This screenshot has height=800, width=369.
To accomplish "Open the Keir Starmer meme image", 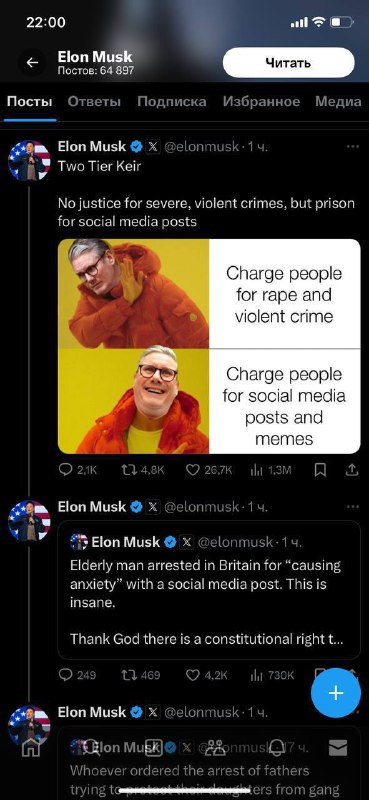I will pyautogui.click(x=209, y=346).
